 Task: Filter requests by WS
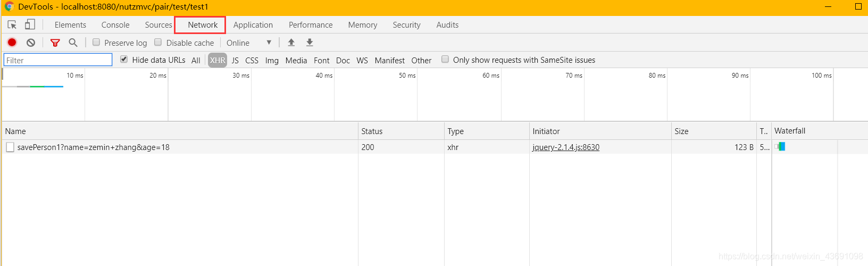pyautogui.click(x=362, y=60)
